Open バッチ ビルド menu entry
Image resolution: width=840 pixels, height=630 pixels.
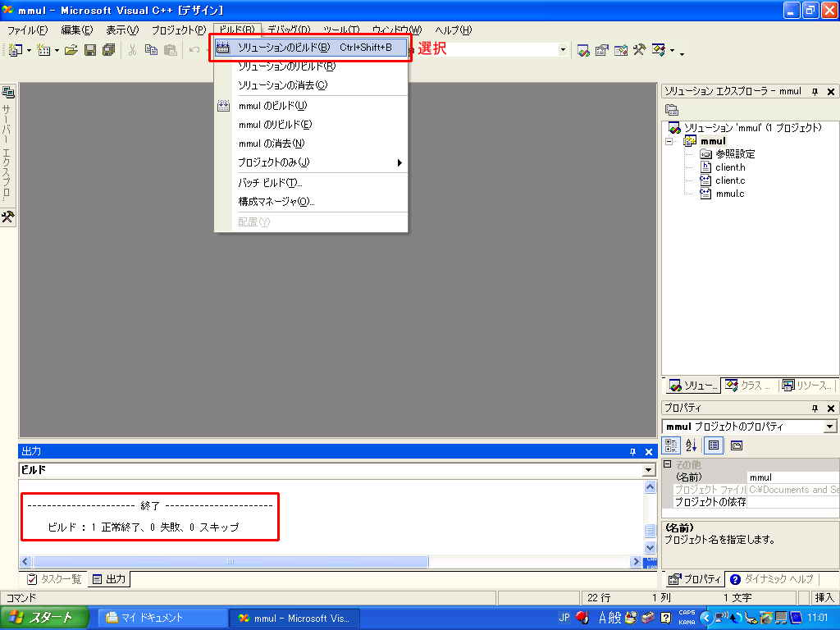[311, 183]
